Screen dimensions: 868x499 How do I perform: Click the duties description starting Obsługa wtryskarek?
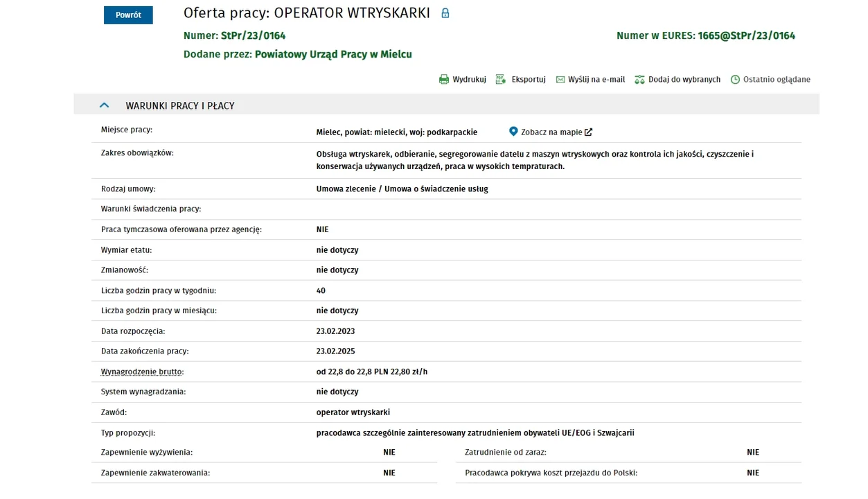[535, 160]
